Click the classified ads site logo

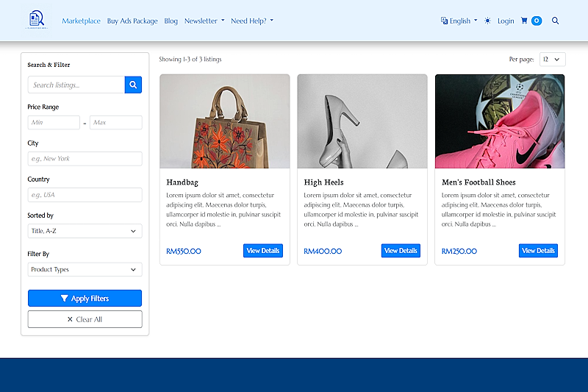point(37,20)
